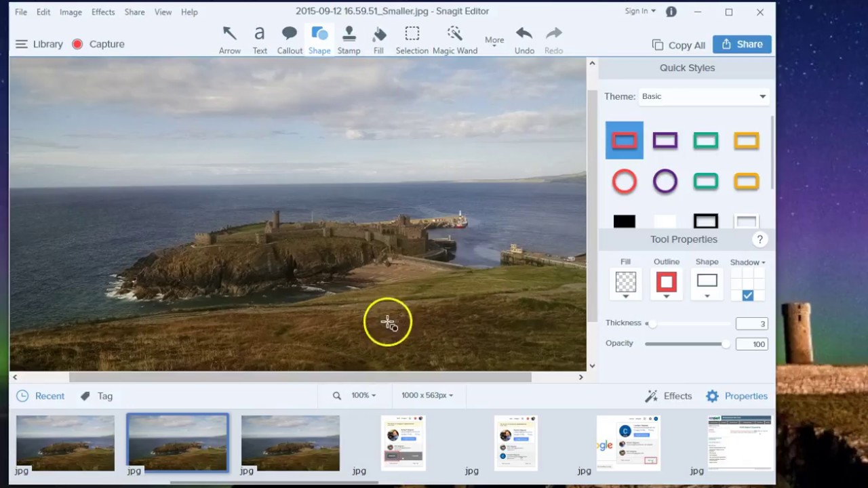Click the Share button
This screenshot has height=488, width=868.
point(742,44)
